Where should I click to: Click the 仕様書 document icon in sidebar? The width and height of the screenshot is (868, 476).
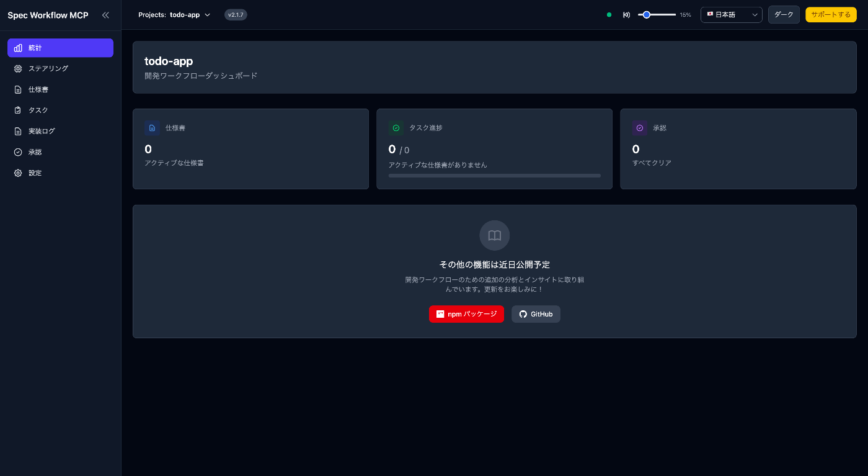(x=18, y=89)
